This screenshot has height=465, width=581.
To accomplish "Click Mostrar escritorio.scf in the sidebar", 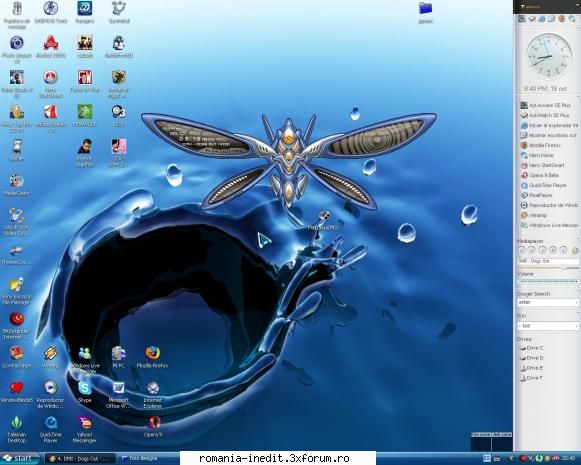I will click(x=549, y=135).
